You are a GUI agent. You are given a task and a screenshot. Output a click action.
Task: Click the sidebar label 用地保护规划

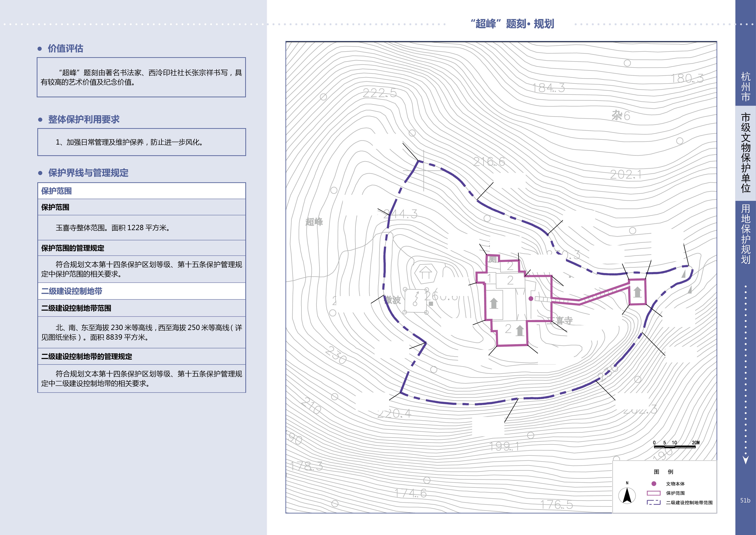[x=746, y=234]
